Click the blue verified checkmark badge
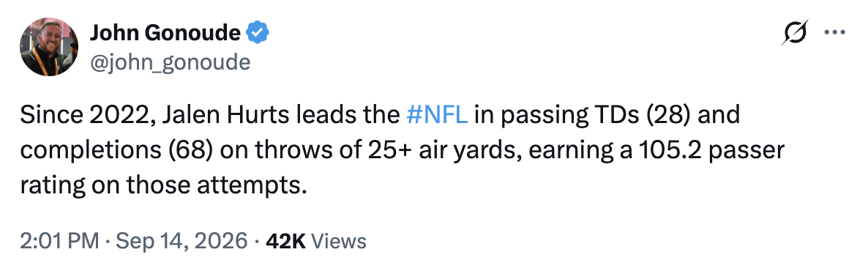868x274 pixels. click(x=258, y=33)
